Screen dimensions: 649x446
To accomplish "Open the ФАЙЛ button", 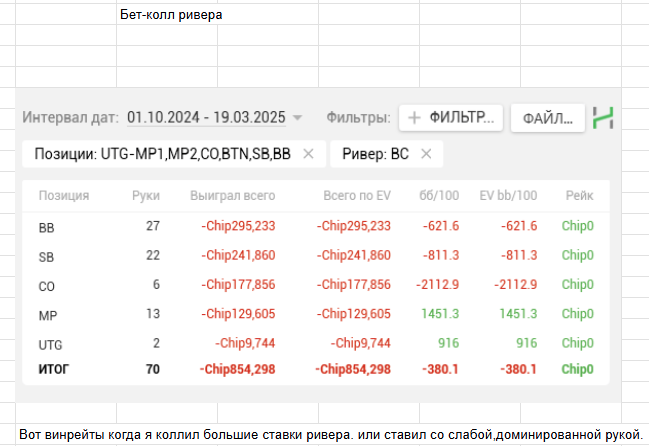I will click(548, 118).
